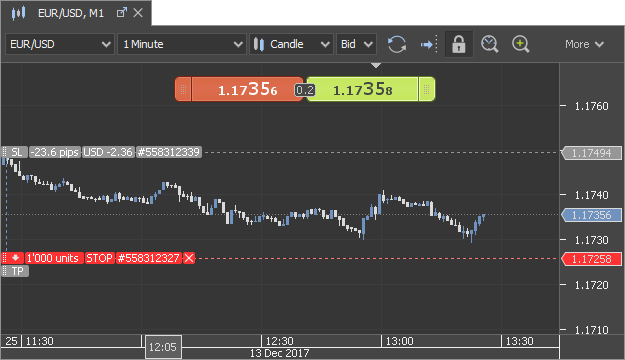The height and width of the screenshot is (360, 625).
Task: Click the zoom in magnifier icon
Action: (521, 44)
